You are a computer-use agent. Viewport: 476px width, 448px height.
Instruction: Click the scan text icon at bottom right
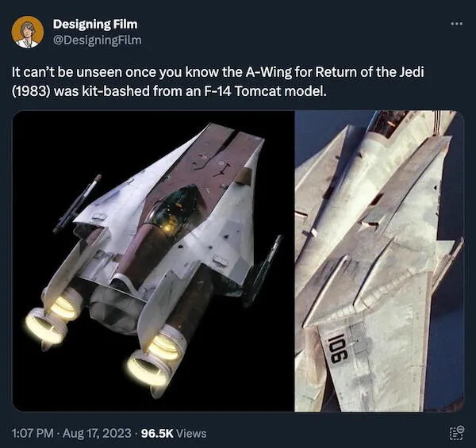457,433
